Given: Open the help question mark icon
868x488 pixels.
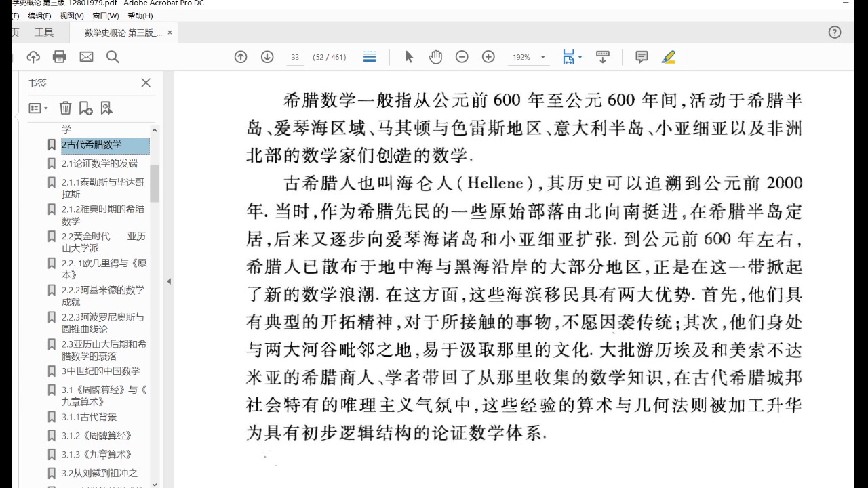Looking at the screenshot, I should point(835,32).
